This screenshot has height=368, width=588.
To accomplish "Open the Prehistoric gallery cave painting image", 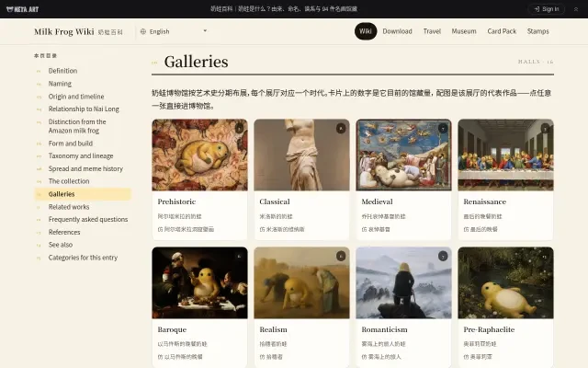I will click(199, 155).
